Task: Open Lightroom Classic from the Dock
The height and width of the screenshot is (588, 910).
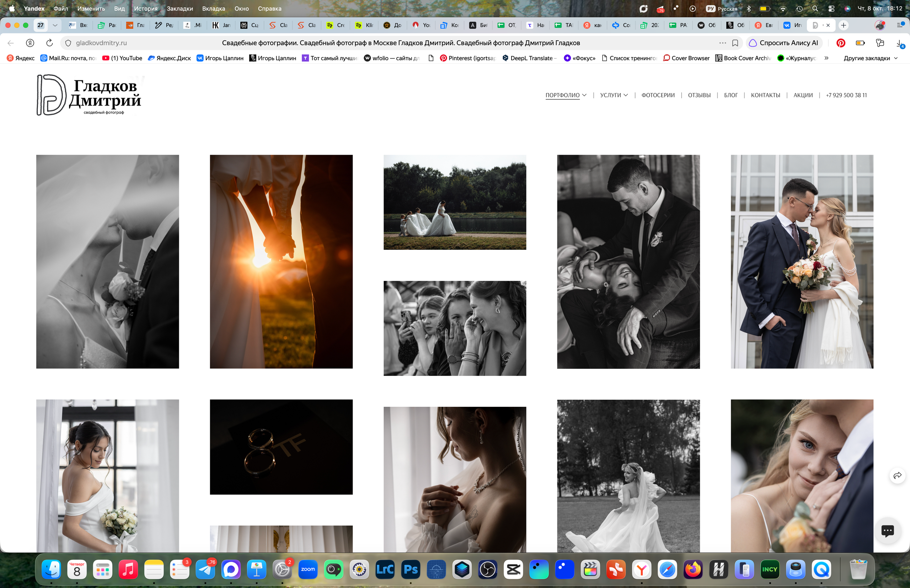Action: 385,569
